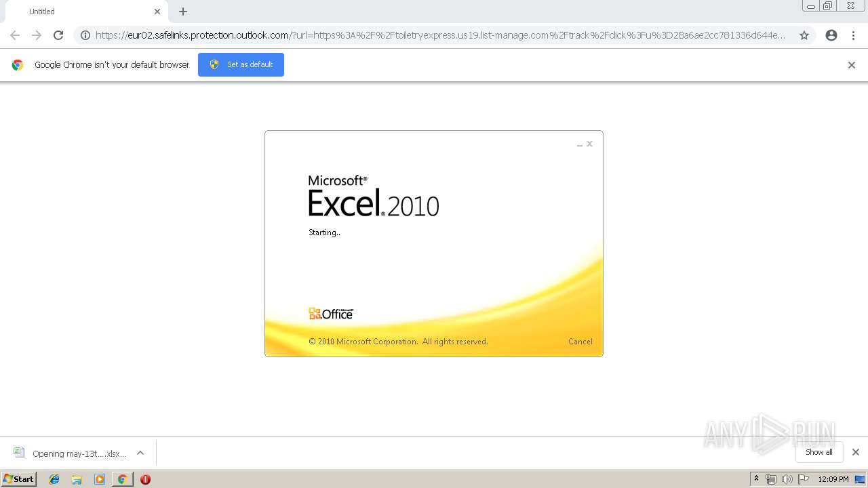
Task: Reload the current page
Action: point(58,35)
